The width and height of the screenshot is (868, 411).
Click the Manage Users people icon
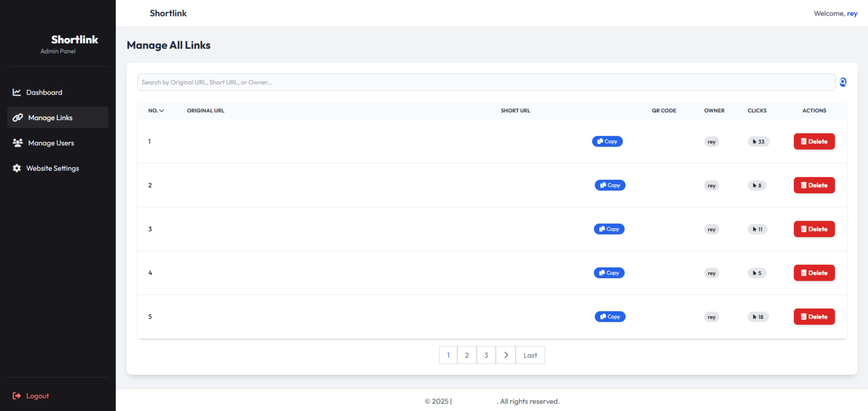tap(18, 143)
